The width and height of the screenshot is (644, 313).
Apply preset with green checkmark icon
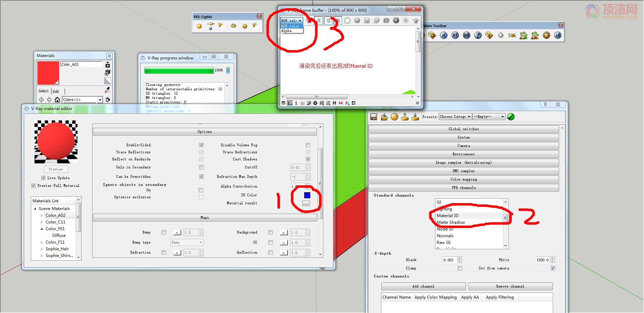pos(511,117)
